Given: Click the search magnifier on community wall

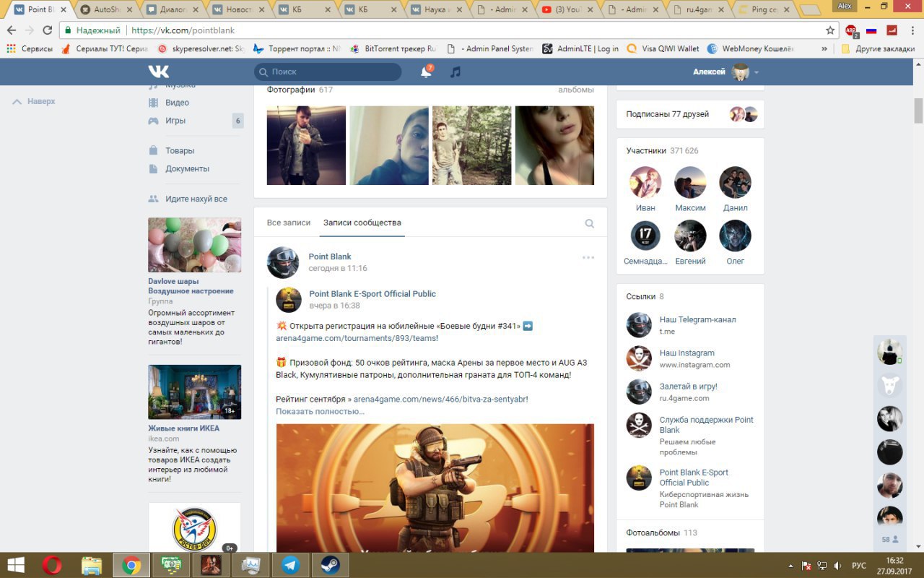Looking at the screenshot, I should pos(589,223).
